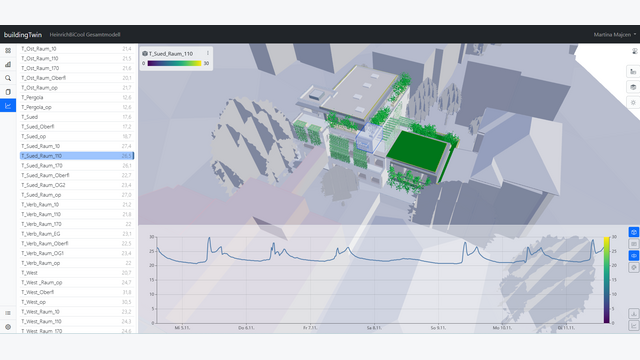Viewport: 640px width, 360px height.
Task: Click the download chart button
Action: [x=633, y=313]
